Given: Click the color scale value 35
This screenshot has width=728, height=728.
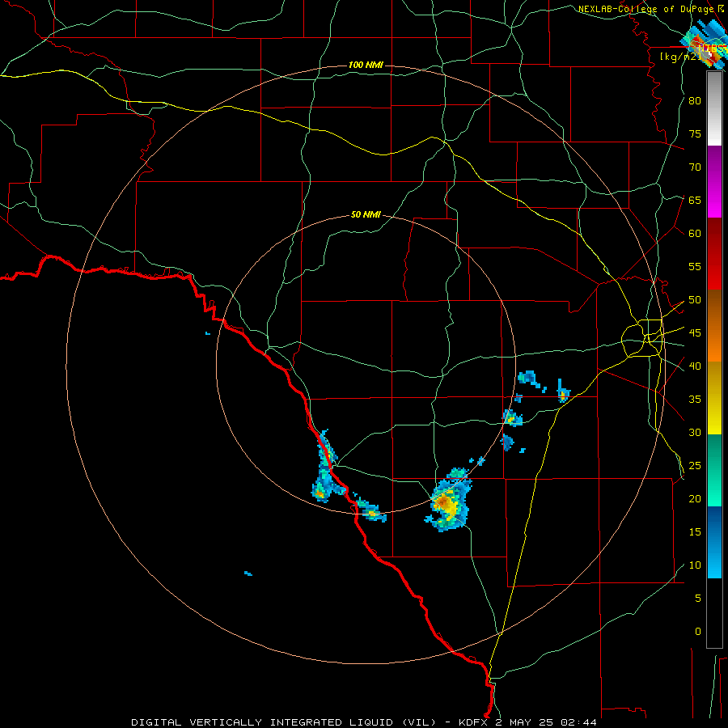Looking at the screenshot, I should (x=695, y=400).
